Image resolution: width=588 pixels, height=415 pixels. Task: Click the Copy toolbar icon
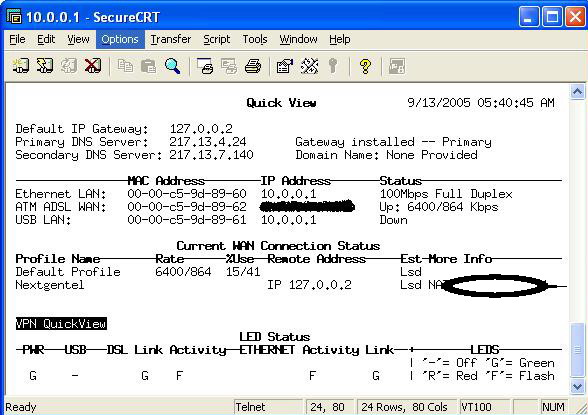click(x=125, y=66)
